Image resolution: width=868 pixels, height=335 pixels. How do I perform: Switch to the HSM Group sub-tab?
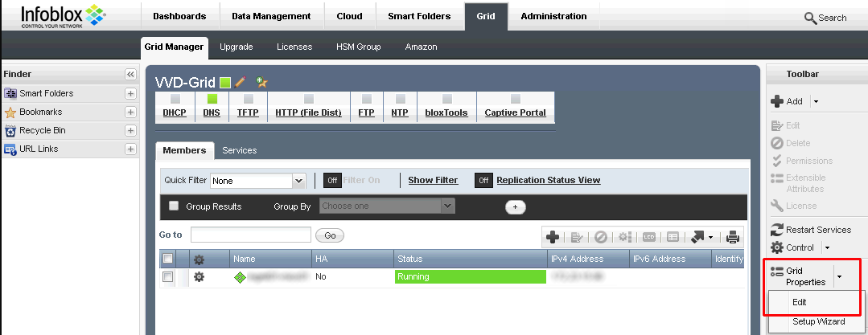(x=359, y=47)
